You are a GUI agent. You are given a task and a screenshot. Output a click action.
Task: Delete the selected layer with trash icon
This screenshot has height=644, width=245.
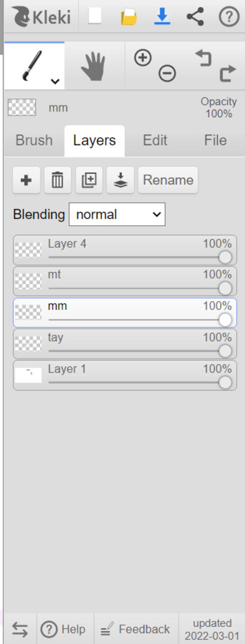pyautogui.click(x=58, y=180)
